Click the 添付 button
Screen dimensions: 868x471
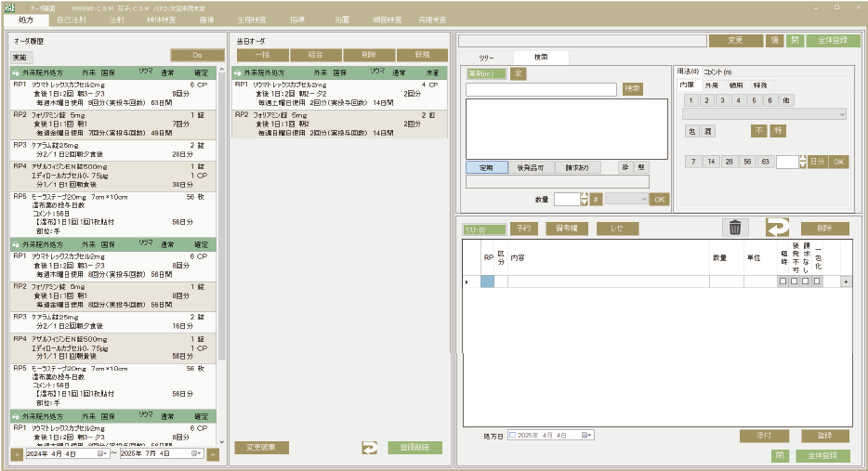(764, 436)
